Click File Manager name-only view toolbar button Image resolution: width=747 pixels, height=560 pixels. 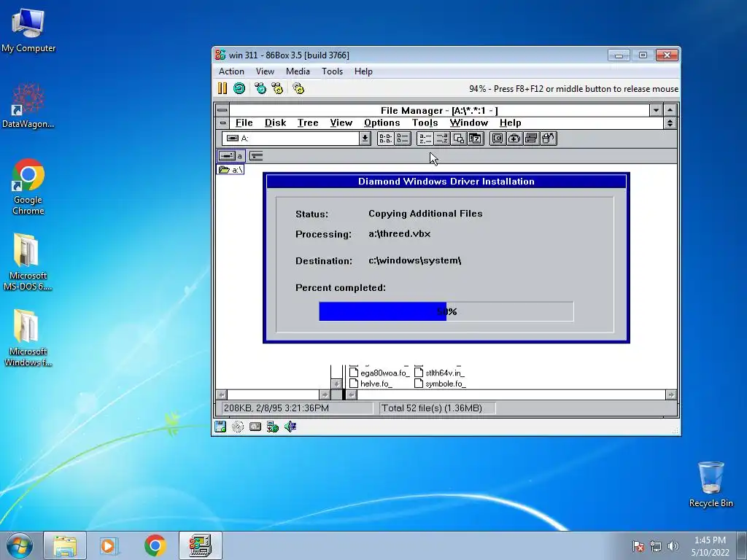pyautogui.click(x=385, y=139)
